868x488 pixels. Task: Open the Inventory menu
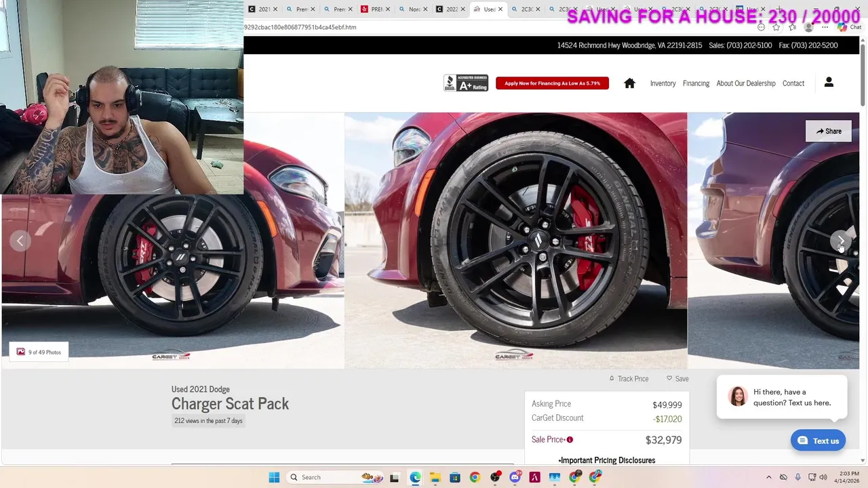(x=663, y=83)
